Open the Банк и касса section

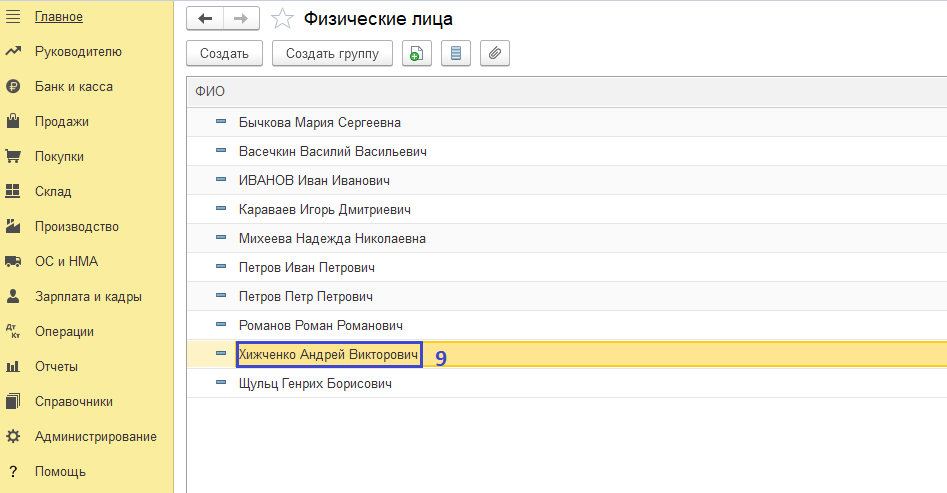point(73,87)
